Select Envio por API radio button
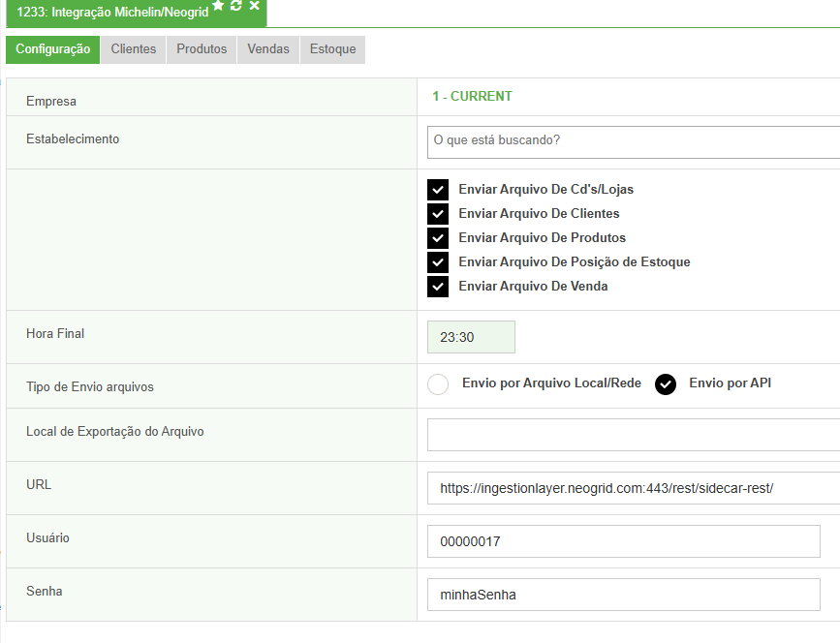 [666, 383]
